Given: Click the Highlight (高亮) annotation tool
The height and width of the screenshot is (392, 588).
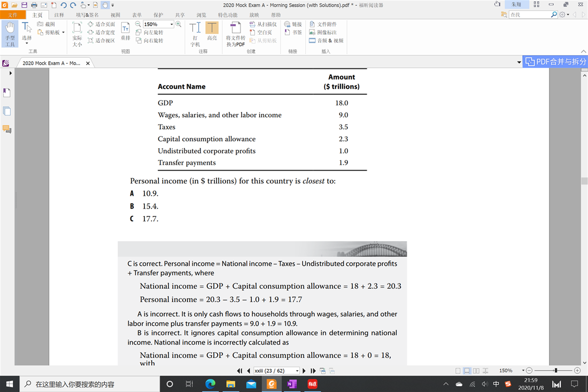Looking at the screenshot, I should [212, 32].
